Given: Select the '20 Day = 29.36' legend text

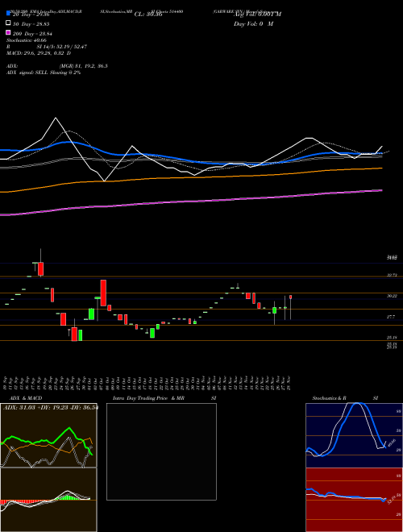Looking at the screenshot, I should tap(31, 15).
